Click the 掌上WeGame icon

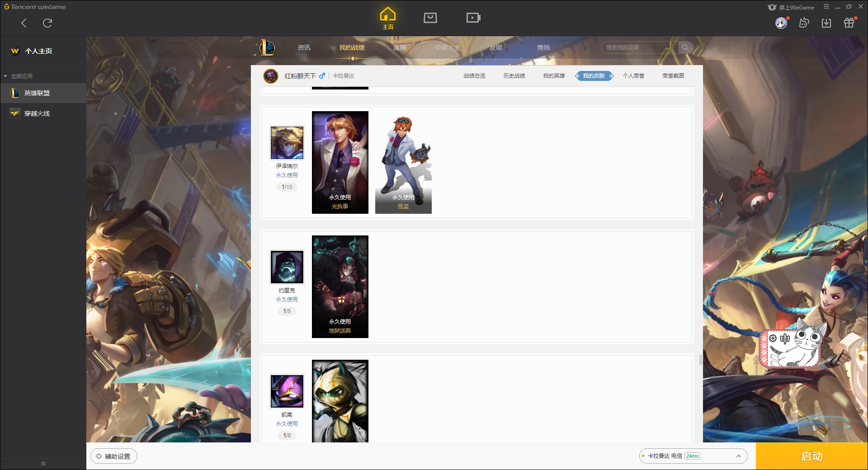pos(772,7)
